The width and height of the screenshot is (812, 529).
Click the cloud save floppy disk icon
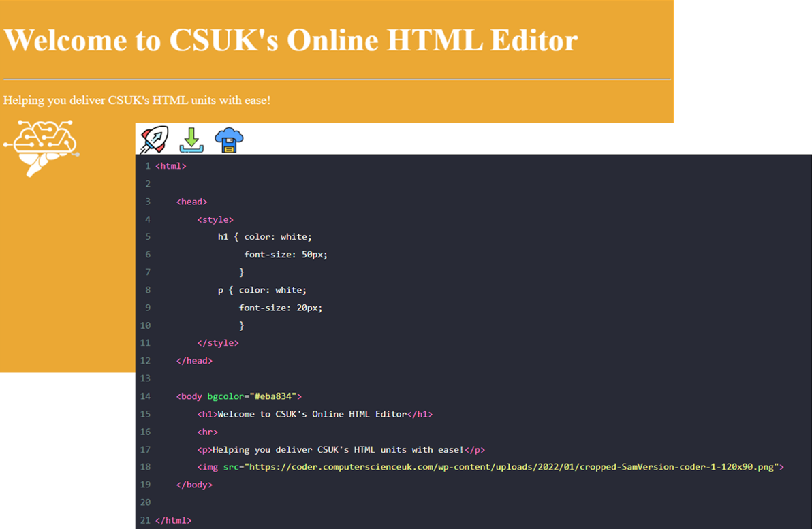(x=230, y=140)
